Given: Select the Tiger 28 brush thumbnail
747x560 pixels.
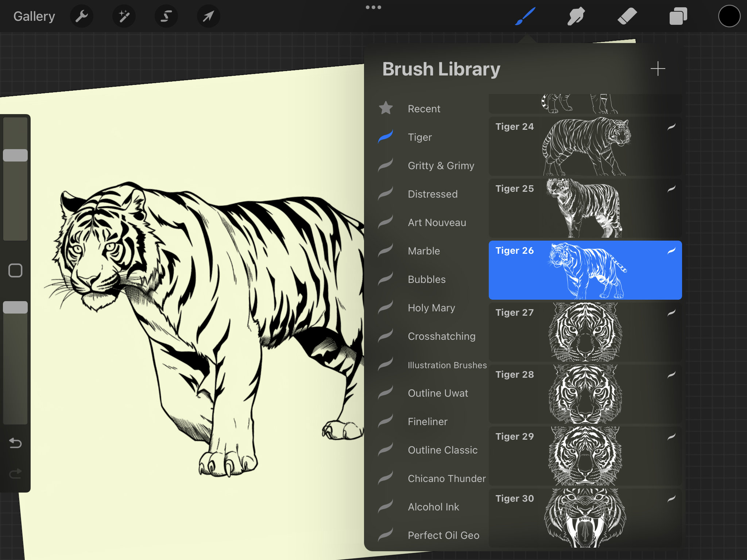Looking at the screenshot, I should click(x=585, y=393).
